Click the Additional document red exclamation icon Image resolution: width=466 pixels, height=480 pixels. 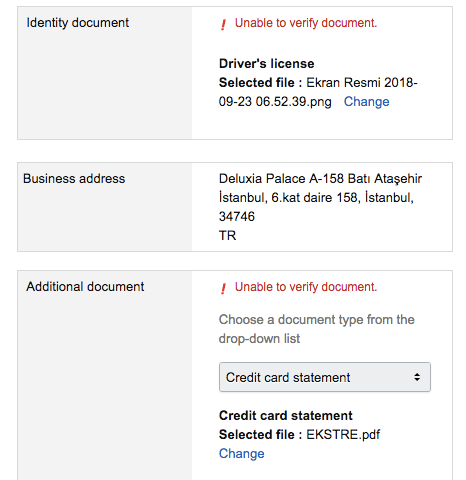click(223, 288)
